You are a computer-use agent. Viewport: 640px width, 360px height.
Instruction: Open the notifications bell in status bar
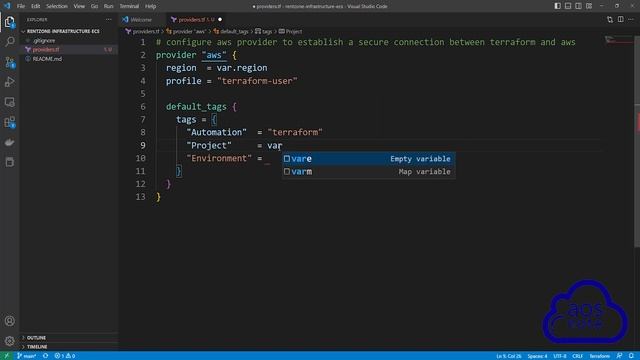pos(631,356)
